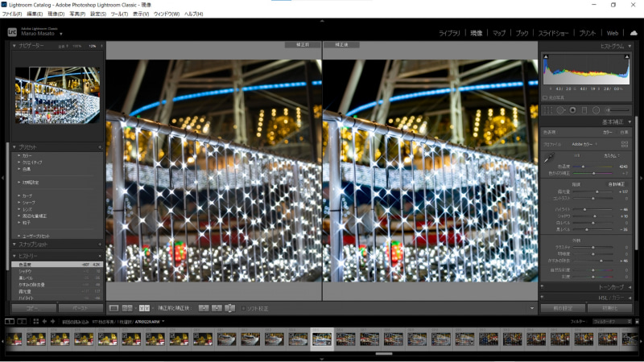Tick the original photo checkbox under histogram
This screenshot has height=362, width=644.
[x=545, y=97]
